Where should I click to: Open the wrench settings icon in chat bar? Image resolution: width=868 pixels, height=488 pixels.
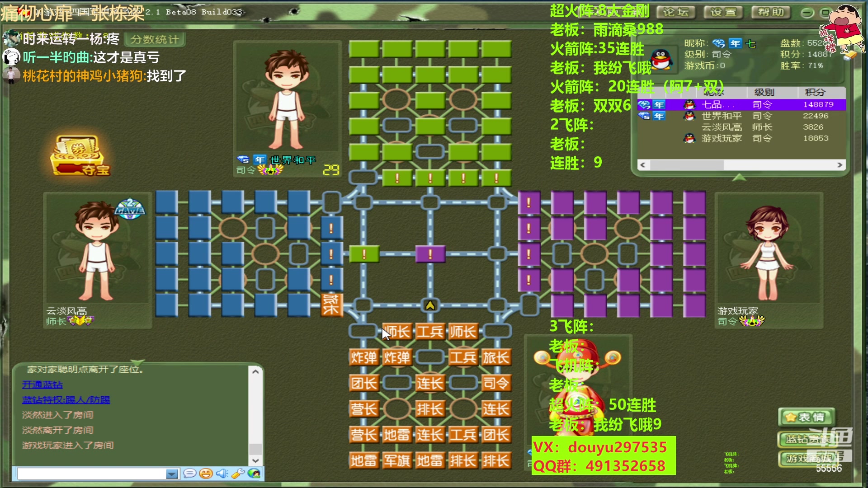click(x=237, y=473)
